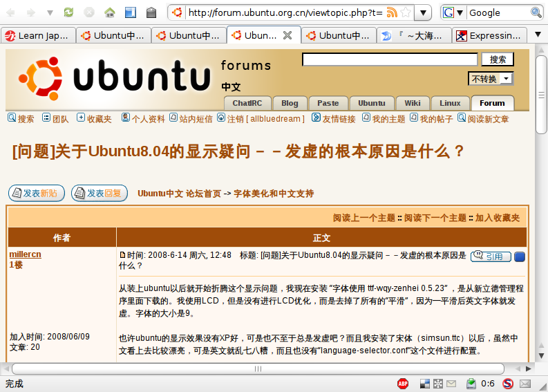Open the Paste navigation tab
The width and height of the screenshot is (548, 392).
(328, 103)
